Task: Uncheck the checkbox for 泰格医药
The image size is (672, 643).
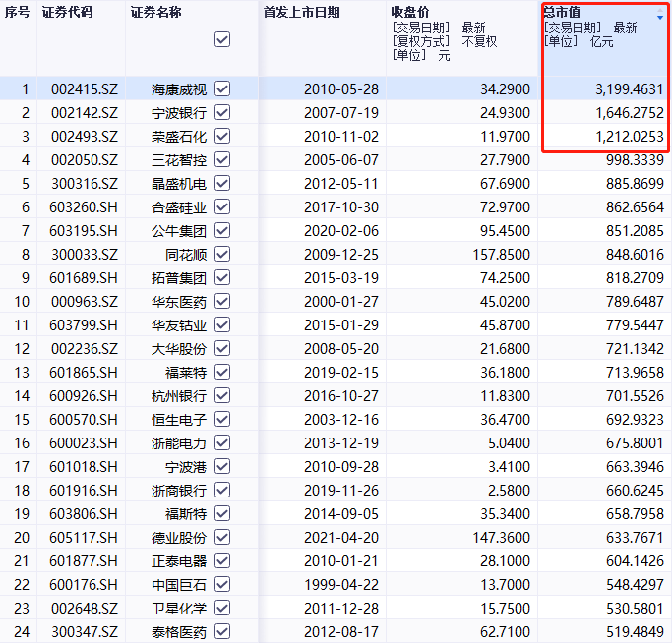Action: 222,631
